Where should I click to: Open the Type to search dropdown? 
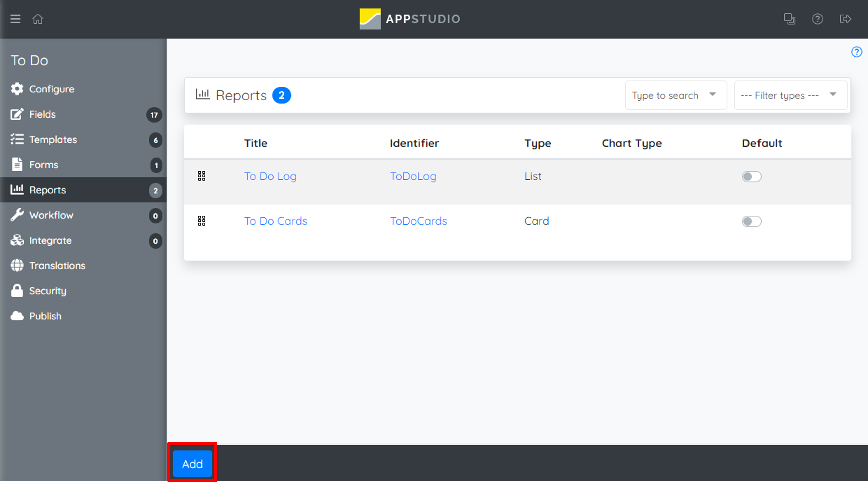pos(676,96)
